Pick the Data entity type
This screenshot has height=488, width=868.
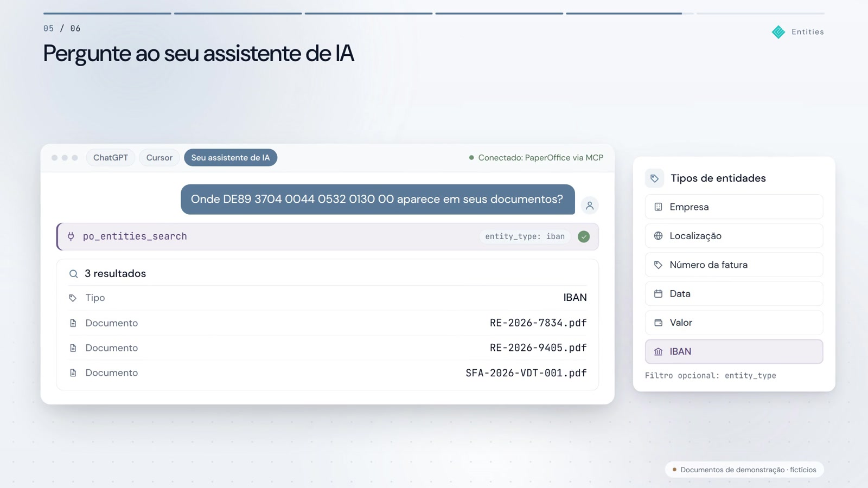[734, 293]
